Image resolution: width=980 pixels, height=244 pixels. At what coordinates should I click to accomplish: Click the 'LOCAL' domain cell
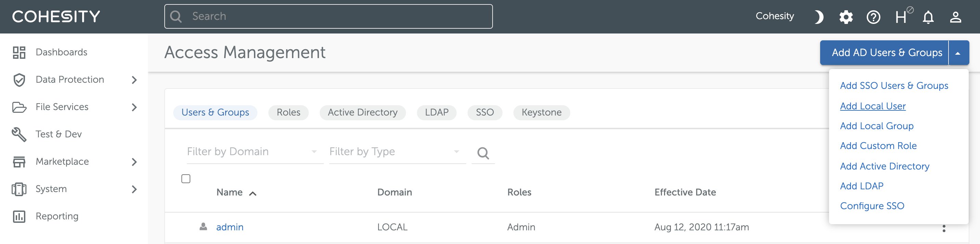click(392, 227)
